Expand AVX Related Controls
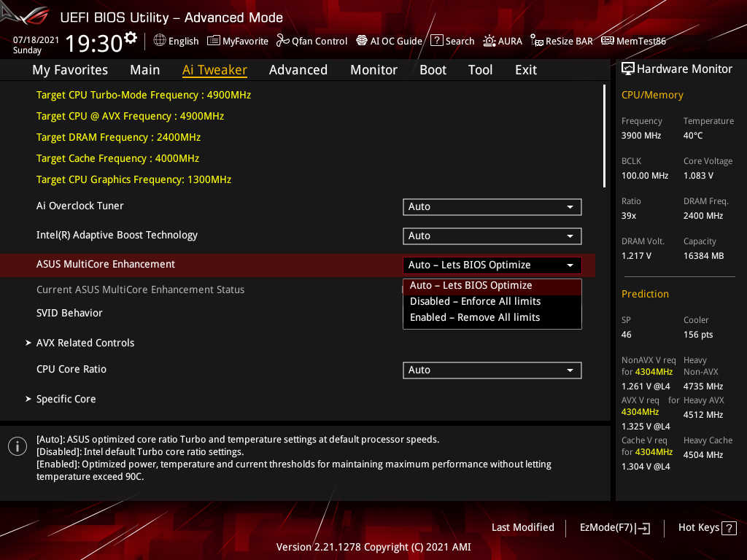747x560 pixels. tap(85, 343)
